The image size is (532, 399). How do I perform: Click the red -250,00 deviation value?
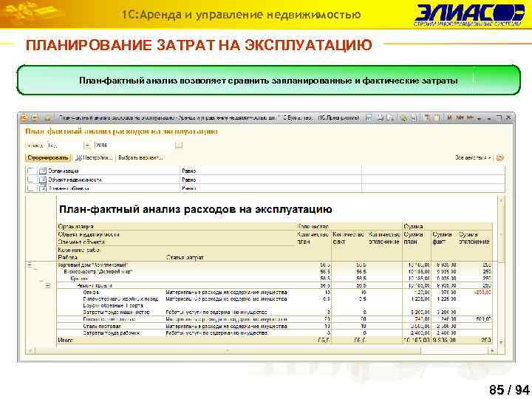pos(482,292)
